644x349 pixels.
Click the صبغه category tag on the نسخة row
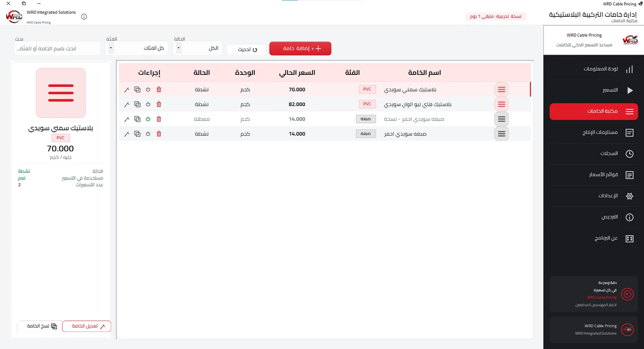click(x=366, y=119)
